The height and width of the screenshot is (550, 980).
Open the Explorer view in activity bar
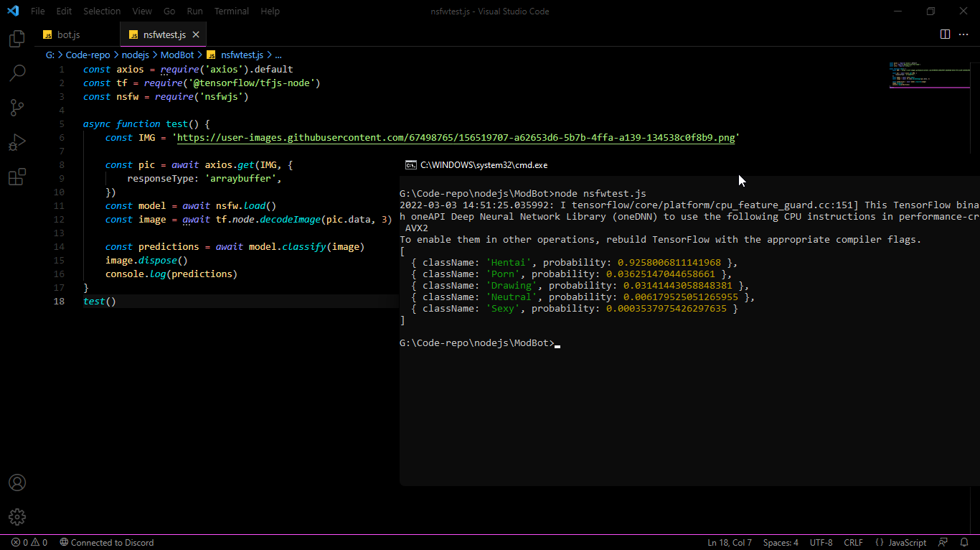pos(17,39)
